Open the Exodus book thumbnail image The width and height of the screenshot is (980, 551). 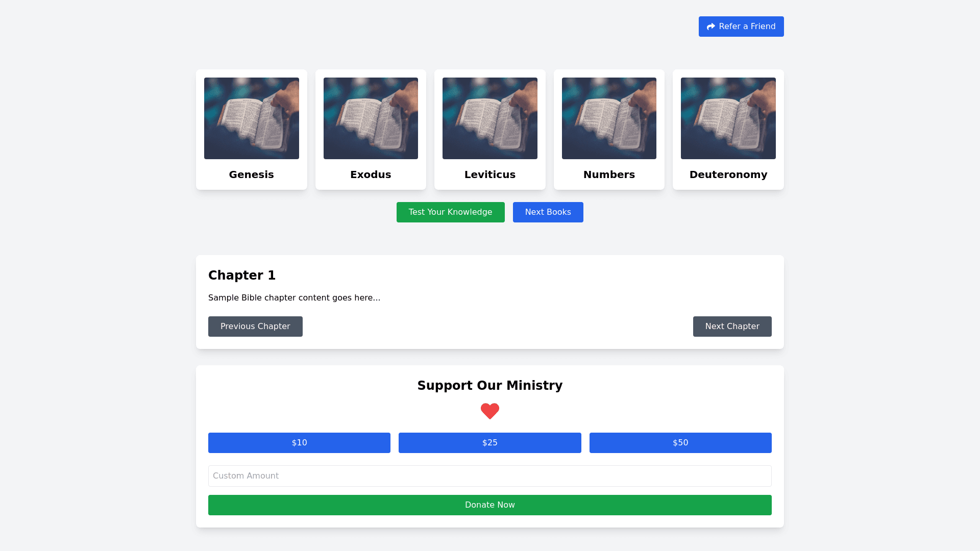point(371,118)
